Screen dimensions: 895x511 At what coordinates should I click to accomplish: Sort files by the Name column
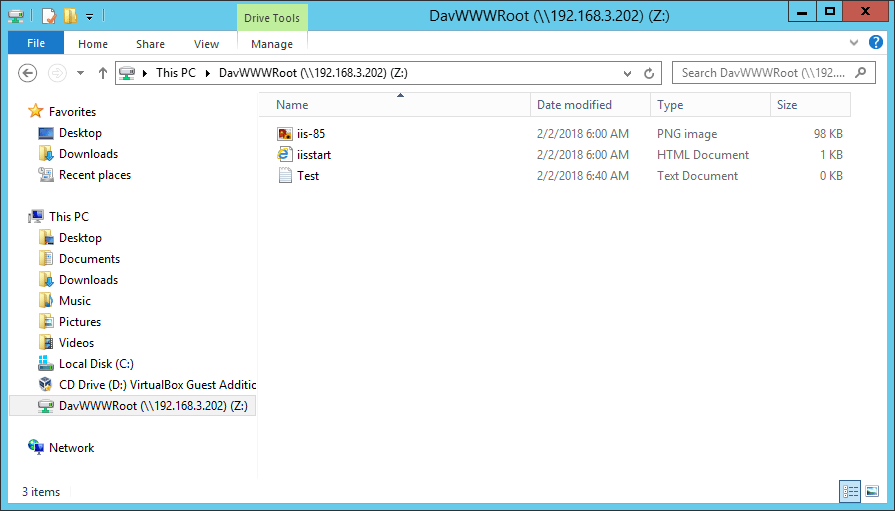point(394,105)
